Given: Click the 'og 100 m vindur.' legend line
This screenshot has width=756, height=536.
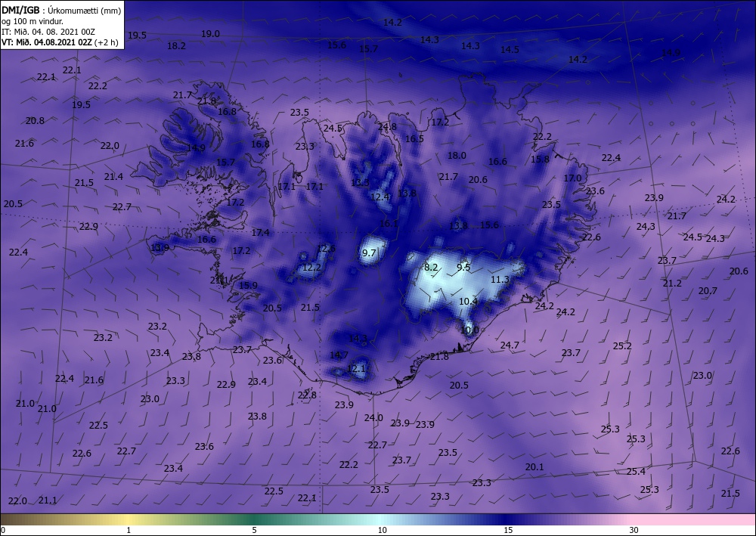Looking at the screenshot, I should [33, 21].
